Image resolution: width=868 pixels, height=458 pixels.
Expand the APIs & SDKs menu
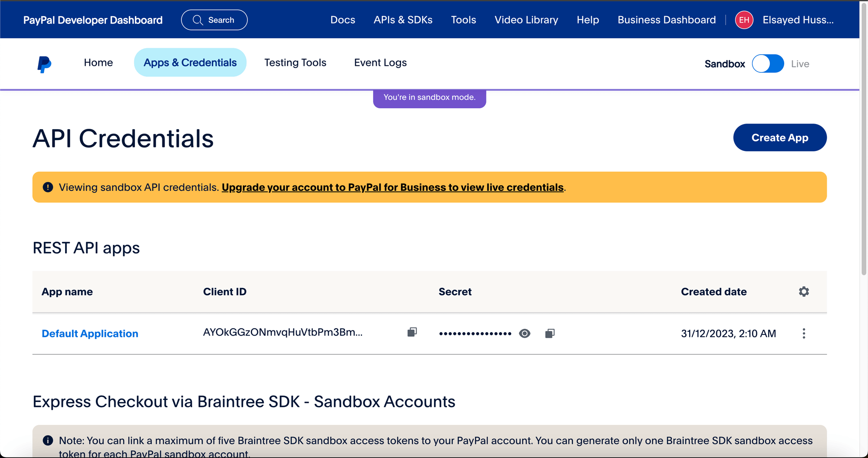point(403,20)
